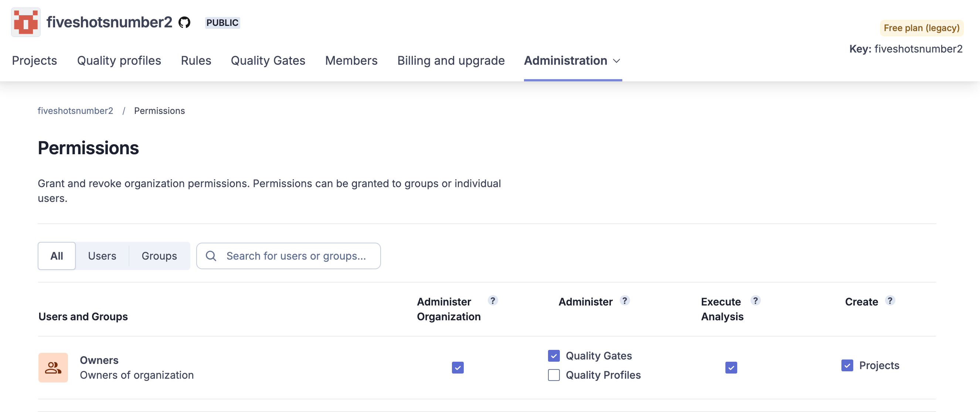Uncheck Quality Gates permission for Owners
Screen dimensions: 980x412
pyautogui.click(x=554, y=356)
